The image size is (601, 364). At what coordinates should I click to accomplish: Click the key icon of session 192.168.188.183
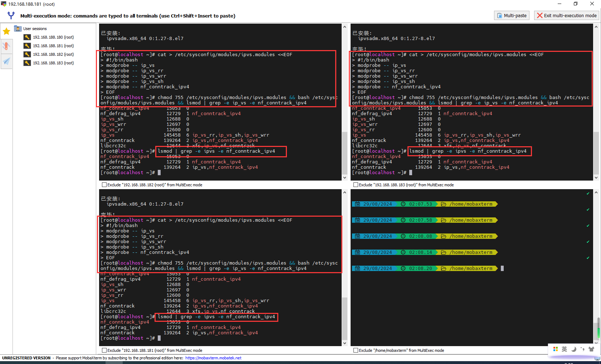click(27, 63)
